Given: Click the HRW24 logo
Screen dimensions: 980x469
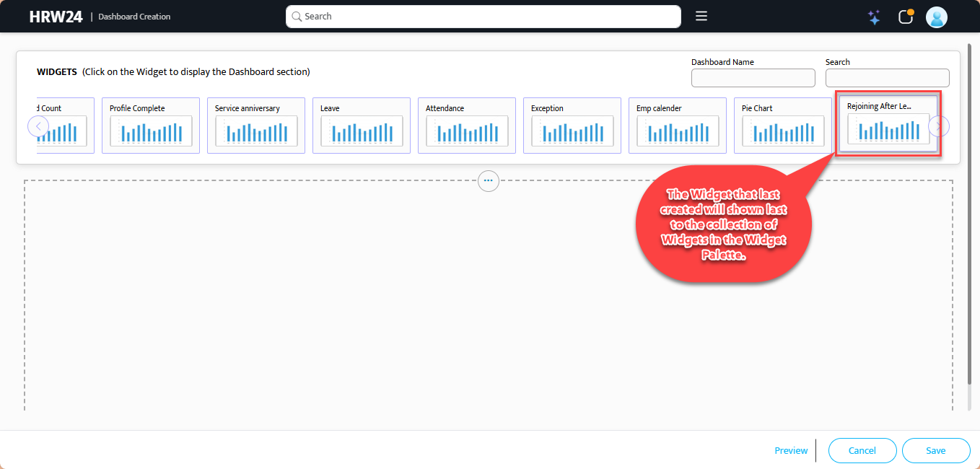Looking at the screenshot, I should pos(56,17).
